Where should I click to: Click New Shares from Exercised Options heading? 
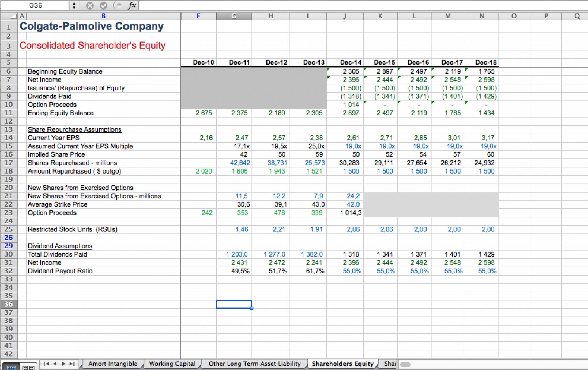point(81,188)
